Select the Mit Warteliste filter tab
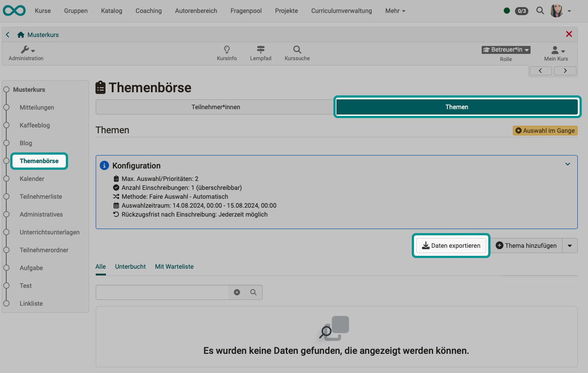This screenshot has width=588, height=373. [174, 266]
